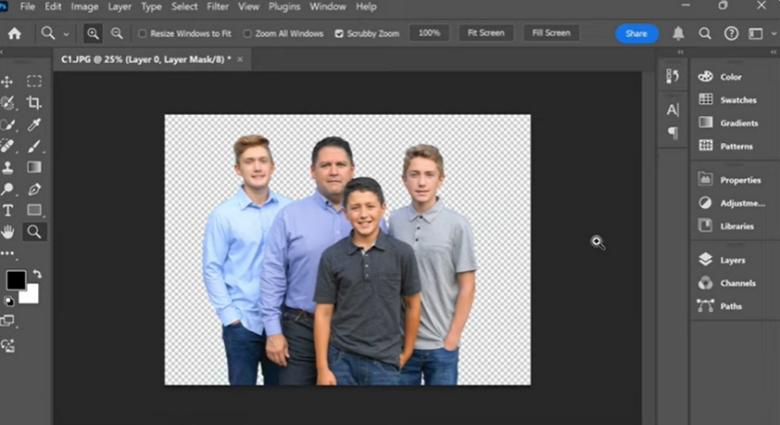The width and height of the screenshot is (780, 425).
Task: Select the Rectangular Marquee tool
Action: [x=34, y=81]
